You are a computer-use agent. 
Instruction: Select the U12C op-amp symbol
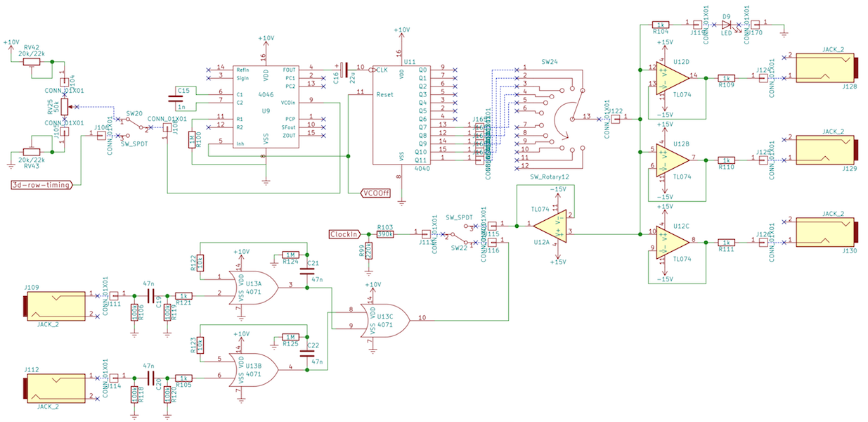click(x=671, y=240)
